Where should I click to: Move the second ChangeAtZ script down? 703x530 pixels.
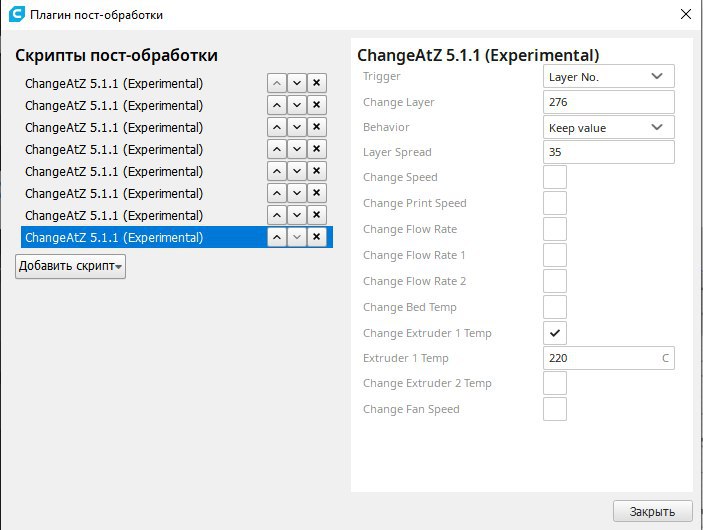(297, 105)
